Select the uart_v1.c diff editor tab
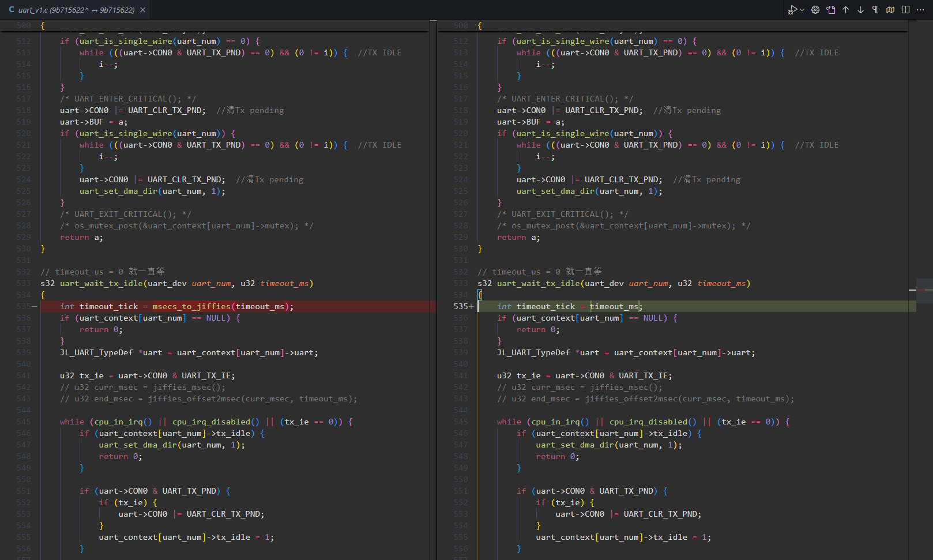933x560 pixels. tap(76, 10)
